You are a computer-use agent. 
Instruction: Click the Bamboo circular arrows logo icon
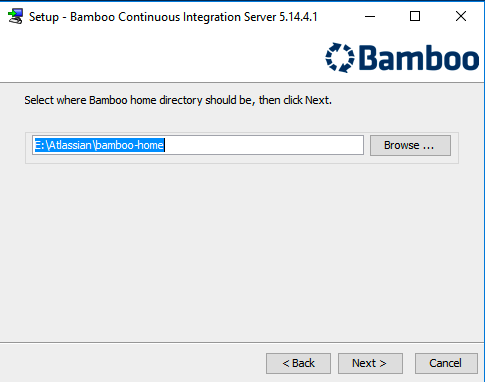click(340, 57)
